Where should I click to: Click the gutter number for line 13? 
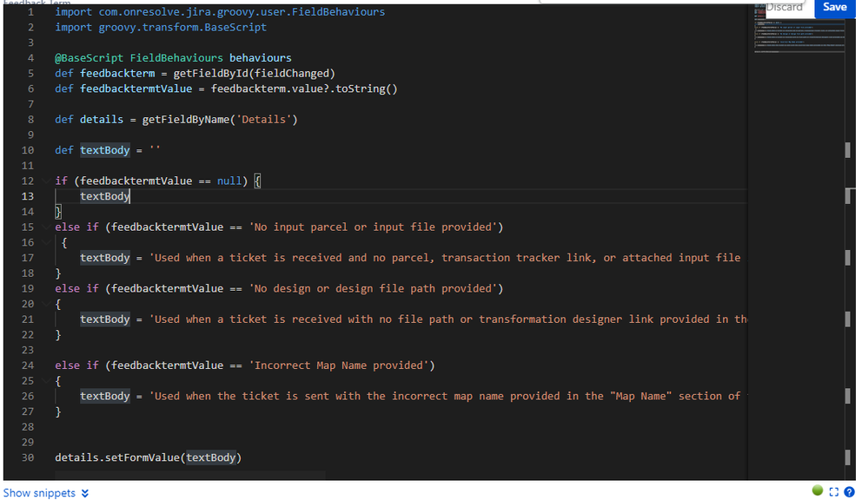coord(27,195)
